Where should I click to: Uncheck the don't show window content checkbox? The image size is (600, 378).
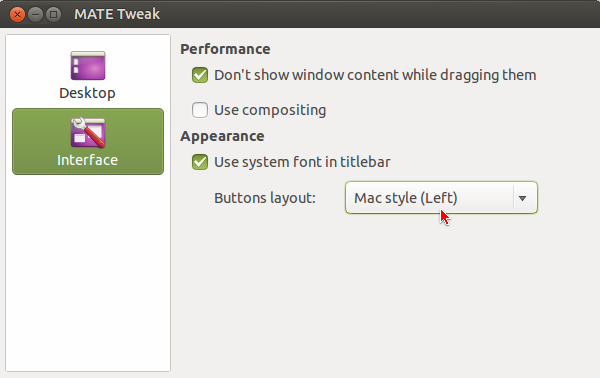[200, 75]
